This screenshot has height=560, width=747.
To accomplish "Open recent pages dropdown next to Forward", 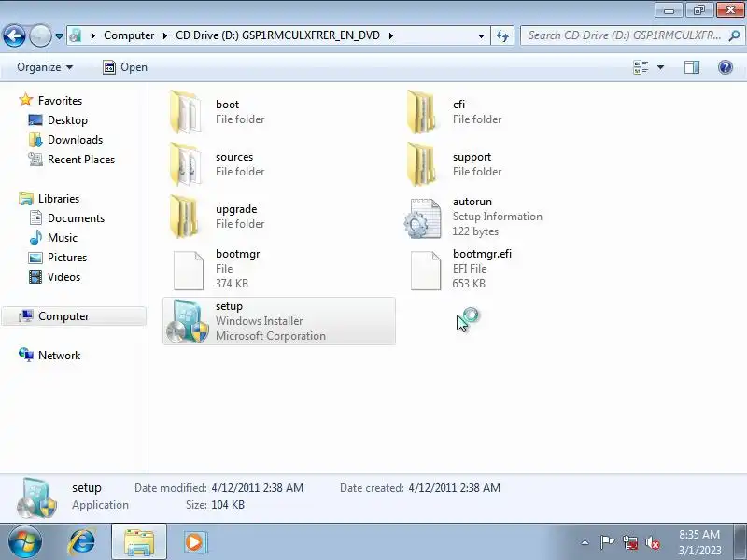I will click(59, 36).
